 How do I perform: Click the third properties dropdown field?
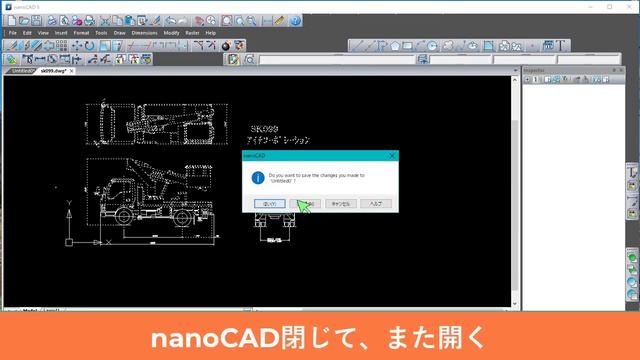[x=588, y=60]
